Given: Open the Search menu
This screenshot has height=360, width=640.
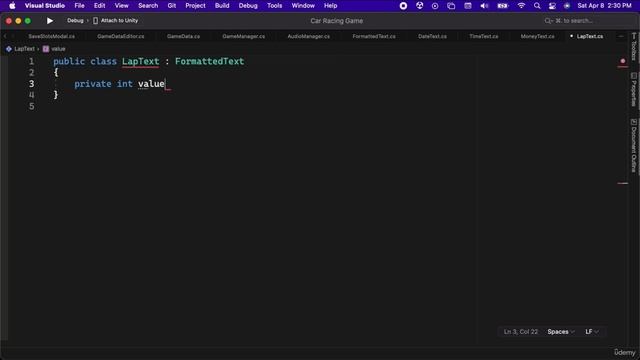Looking at the screenshot, I should (148, 6).
